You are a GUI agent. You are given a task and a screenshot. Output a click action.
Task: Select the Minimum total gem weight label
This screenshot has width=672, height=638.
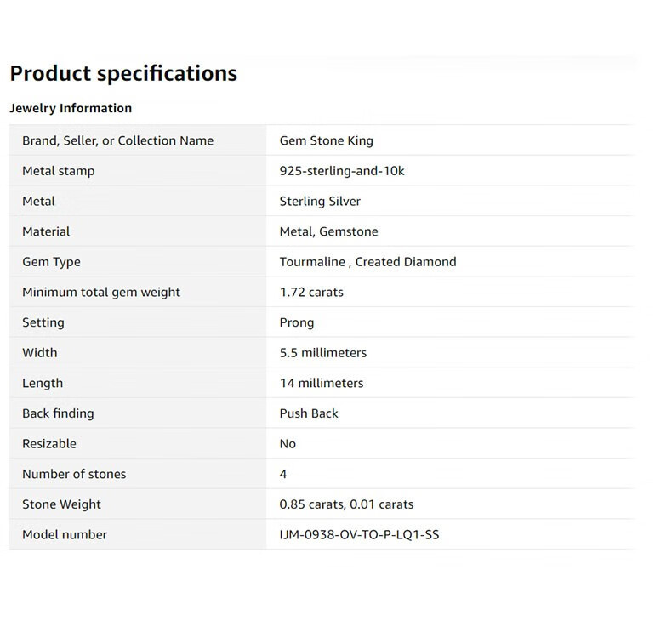(101, 293)
